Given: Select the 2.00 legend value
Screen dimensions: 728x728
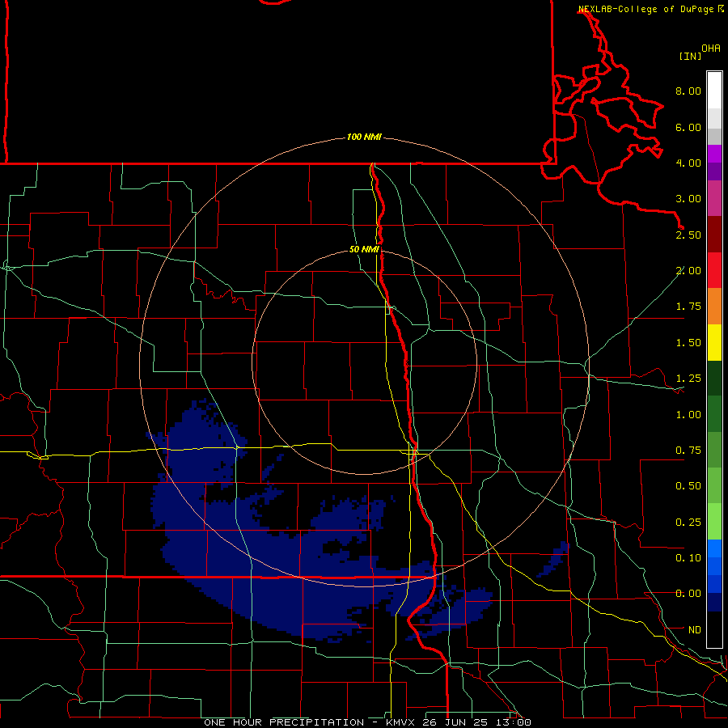Looking at the screenshot, I should click(688, 271).
